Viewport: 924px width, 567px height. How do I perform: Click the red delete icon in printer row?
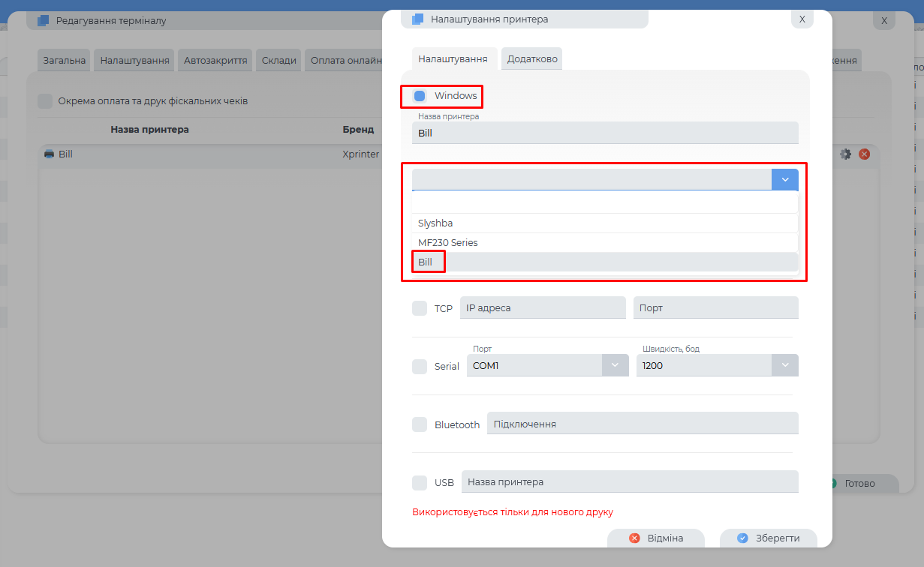click(x=864, y=154)
